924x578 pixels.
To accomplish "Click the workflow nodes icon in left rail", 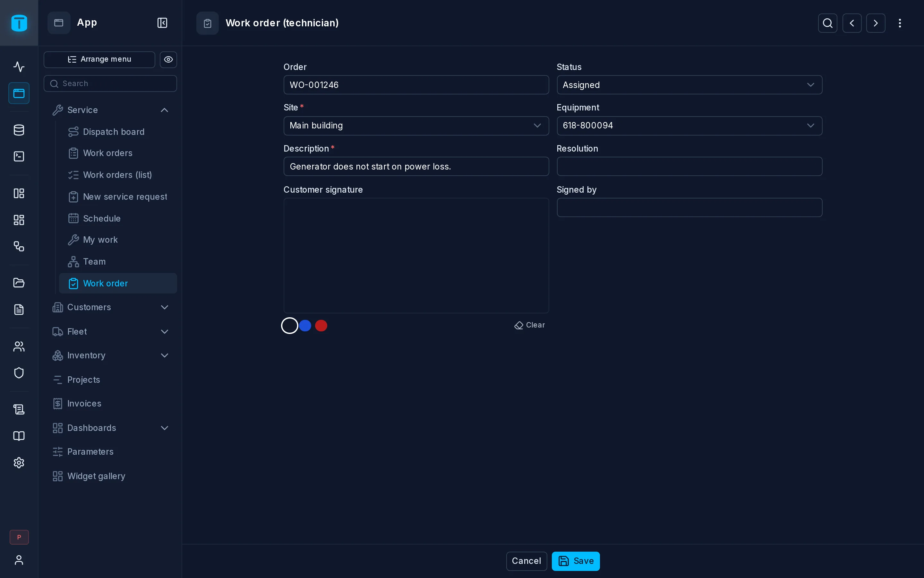I will (x=19, y=246).
